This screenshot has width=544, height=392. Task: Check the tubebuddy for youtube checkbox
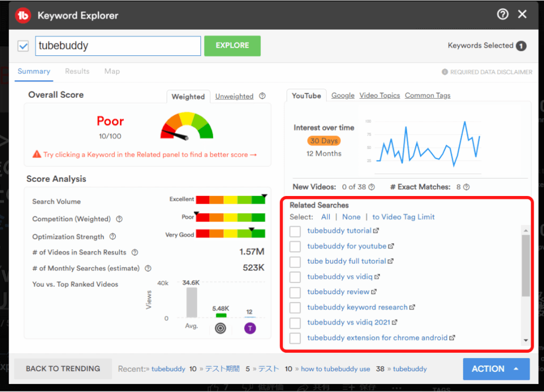click(x=295, y=246)
